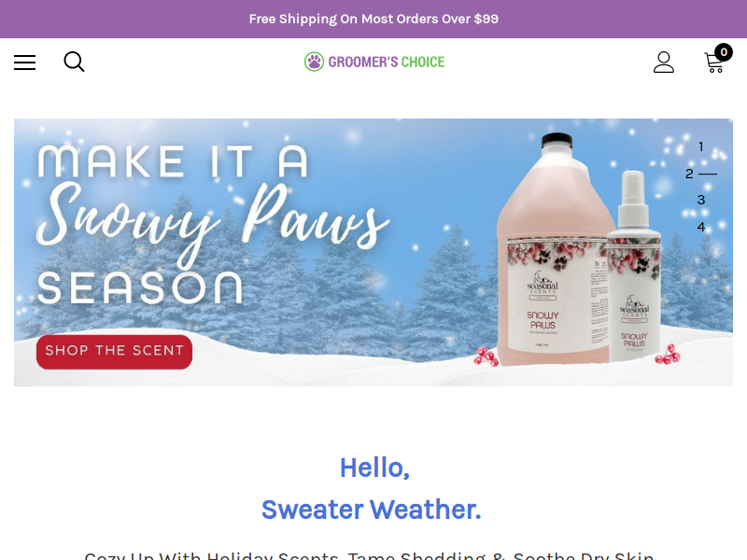Click the Shop The Scent button
747x560 pixels.
pos(114,352)
